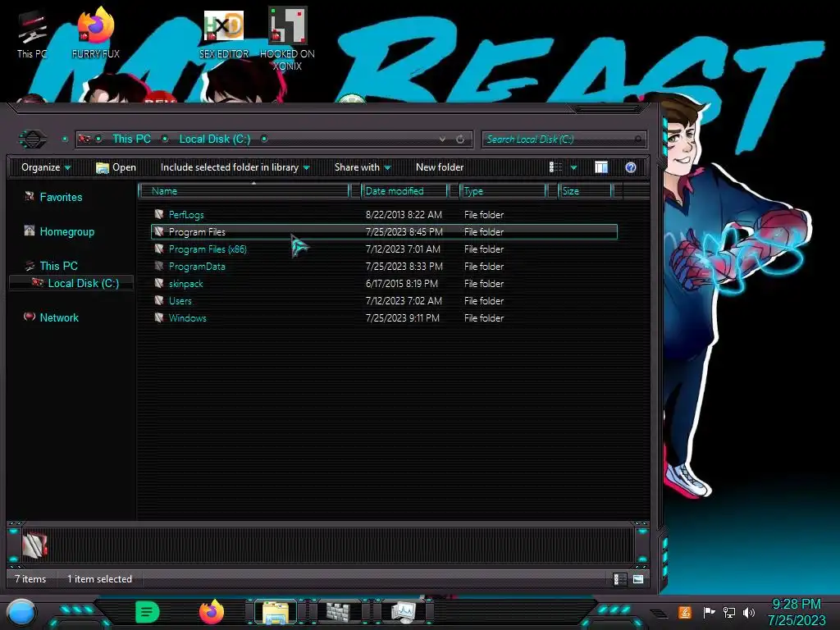Click the blue Help question mark icon
This screenshot has height=630, width=840.
click(x=631, y=167)
